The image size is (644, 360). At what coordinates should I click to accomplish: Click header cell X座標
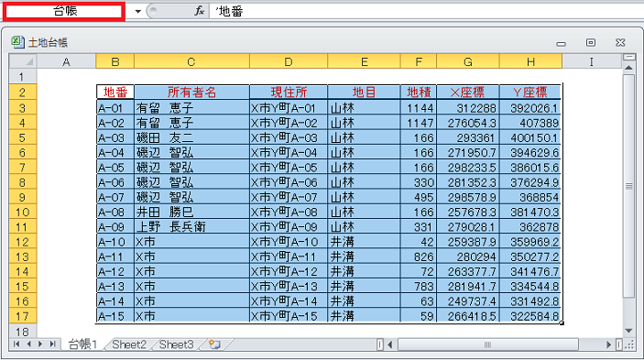coord(468,92)
